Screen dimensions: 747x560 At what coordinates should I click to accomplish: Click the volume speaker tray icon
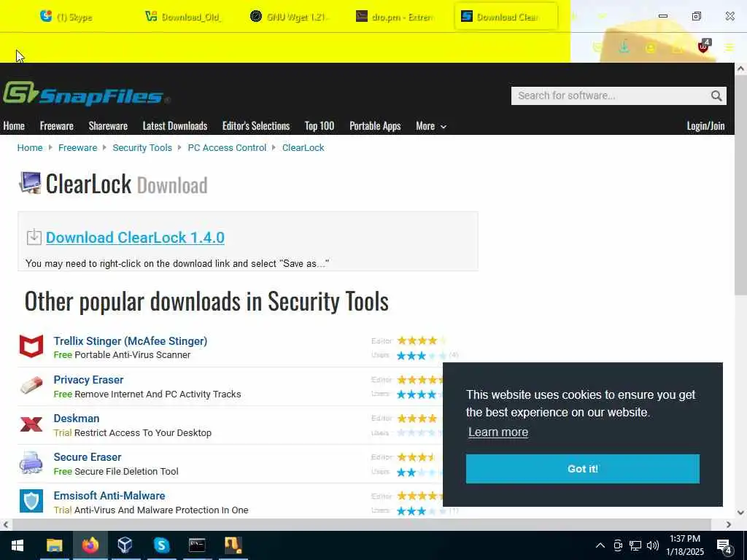tap(653, 545)
